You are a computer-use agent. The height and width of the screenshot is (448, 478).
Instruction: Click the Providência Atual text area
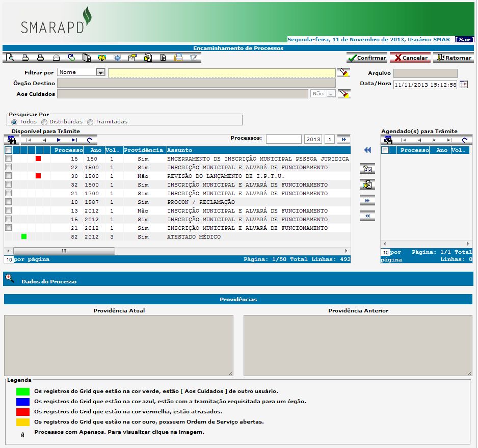click(x=119, y=346)
